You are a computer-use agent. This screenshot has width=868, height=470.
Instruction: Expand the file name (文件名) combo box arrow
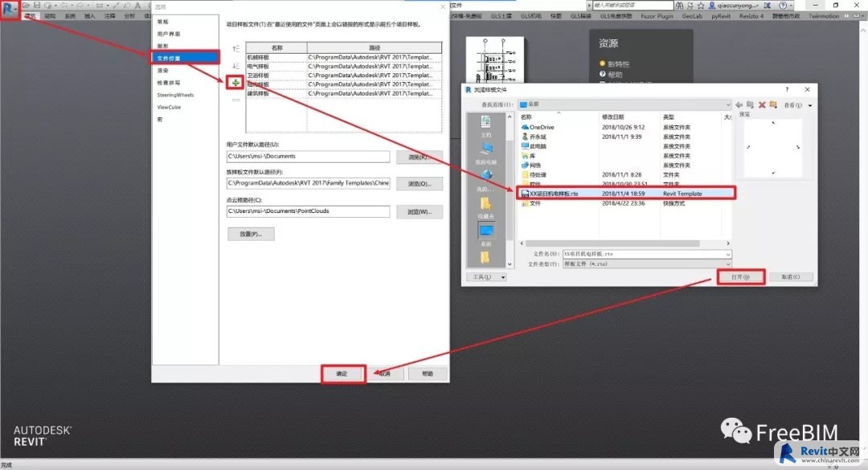tap(727, 254)
